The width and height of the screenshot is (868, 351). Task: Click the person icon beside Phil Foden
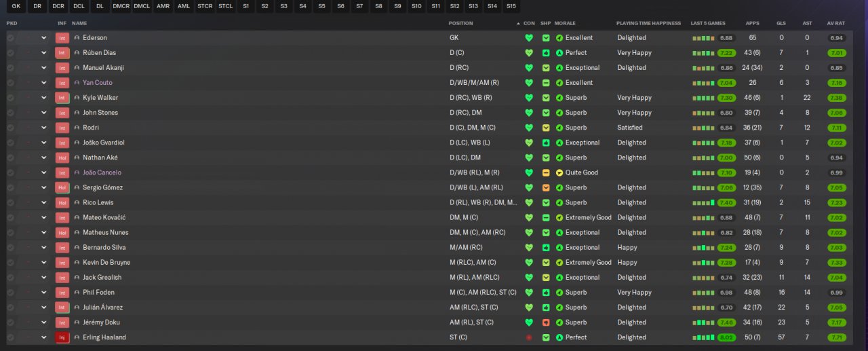coord(77,293)
